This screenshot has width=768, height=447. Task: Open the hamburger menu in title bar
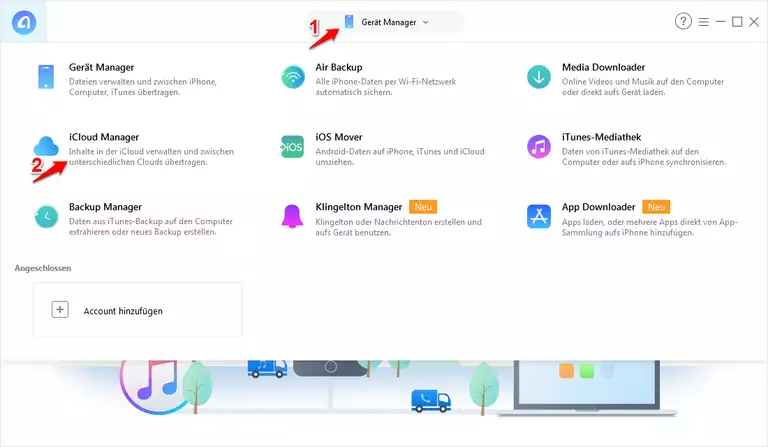[704, 21]
